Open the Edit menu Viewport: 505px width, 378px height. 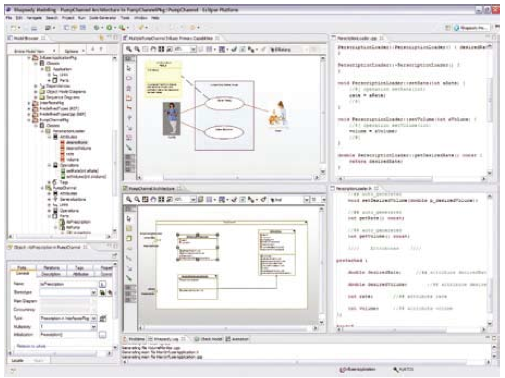(19, 18)
